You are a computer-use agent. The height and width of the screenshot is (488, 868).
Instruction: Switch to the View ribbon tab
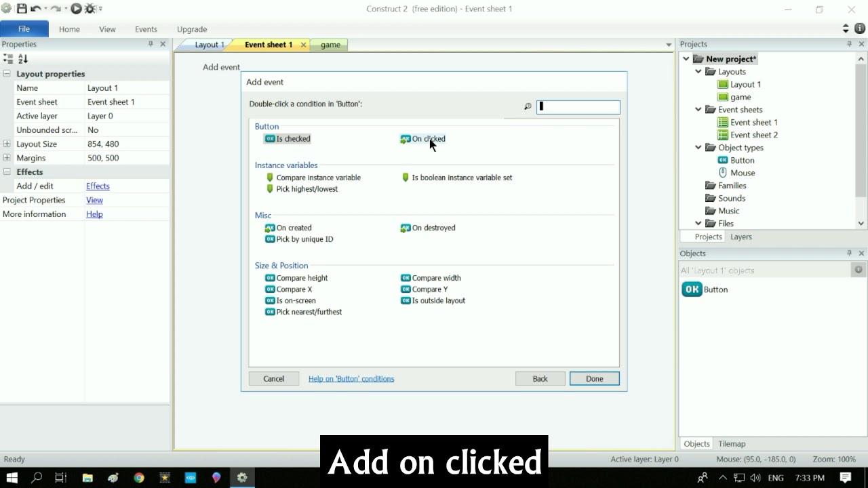[x=107, y=29]
